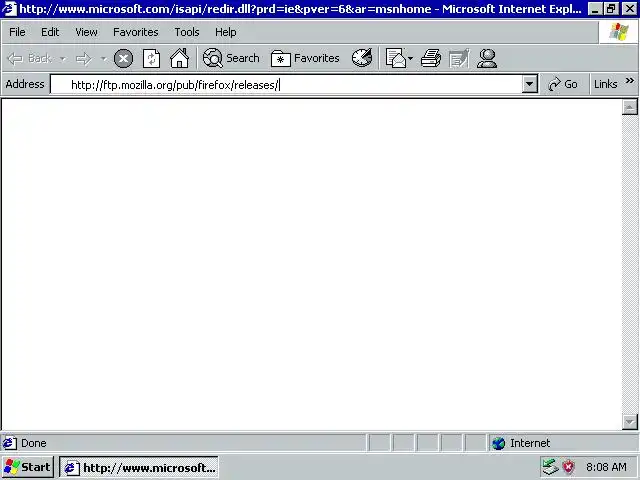640x480 pixels.
Task: Click the Internet zone status text
Action: 530,443
